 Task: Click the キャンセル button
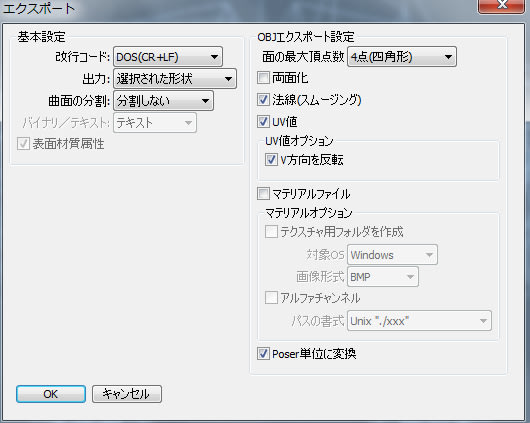(127, 394)
